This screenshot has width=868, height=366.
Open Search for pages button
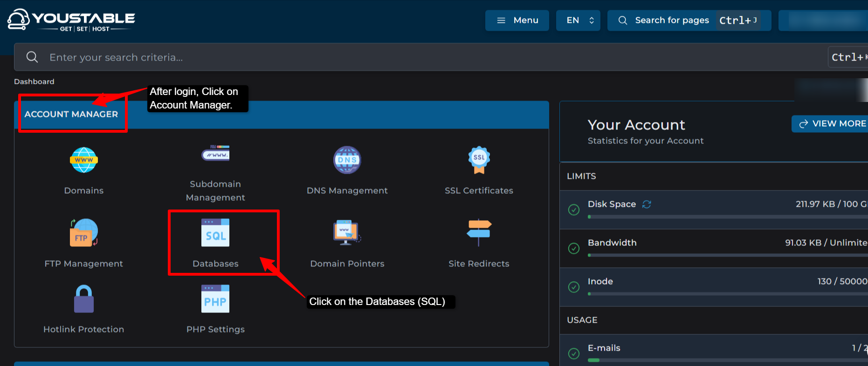[x=689, y=20]
